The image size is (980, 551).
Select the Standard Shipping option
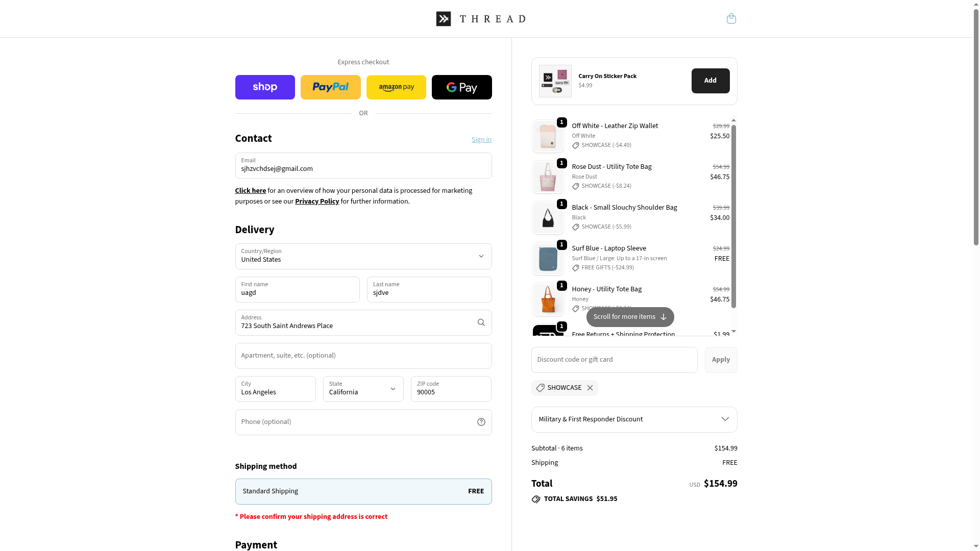363,491
